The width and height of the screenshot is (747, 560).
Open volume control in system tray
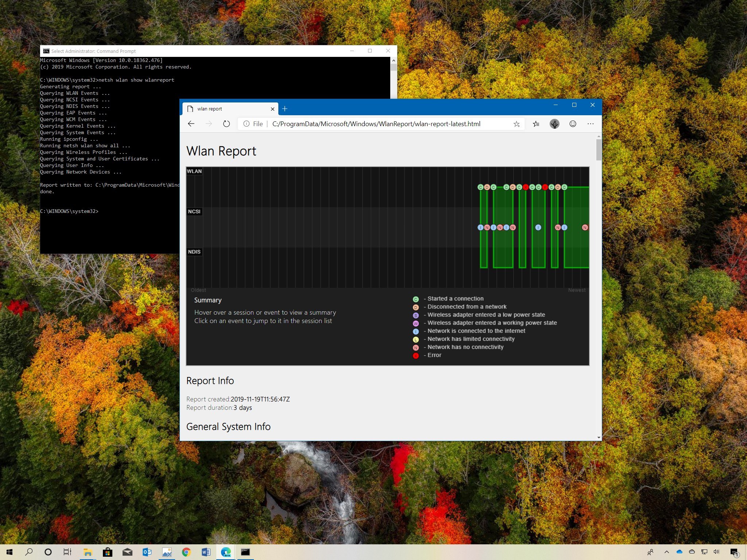716,552
